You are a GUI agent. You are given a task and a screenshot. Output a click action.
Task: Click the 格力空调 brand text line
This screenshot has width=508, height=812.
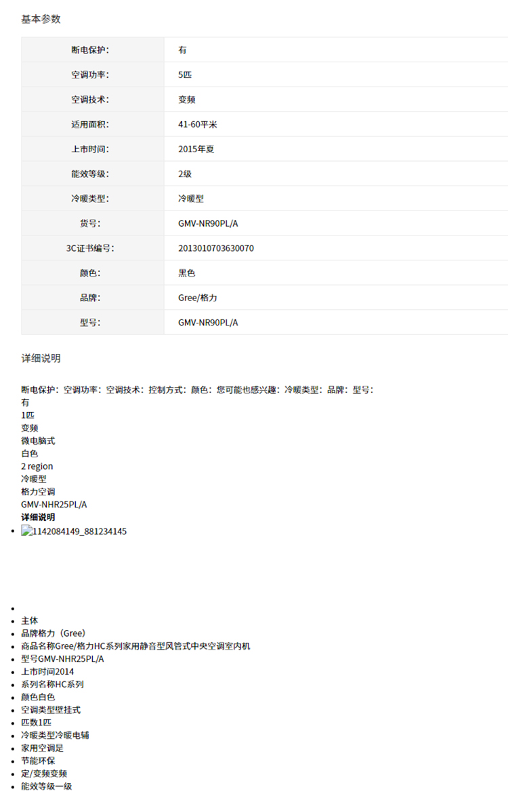tap(38, 491)
